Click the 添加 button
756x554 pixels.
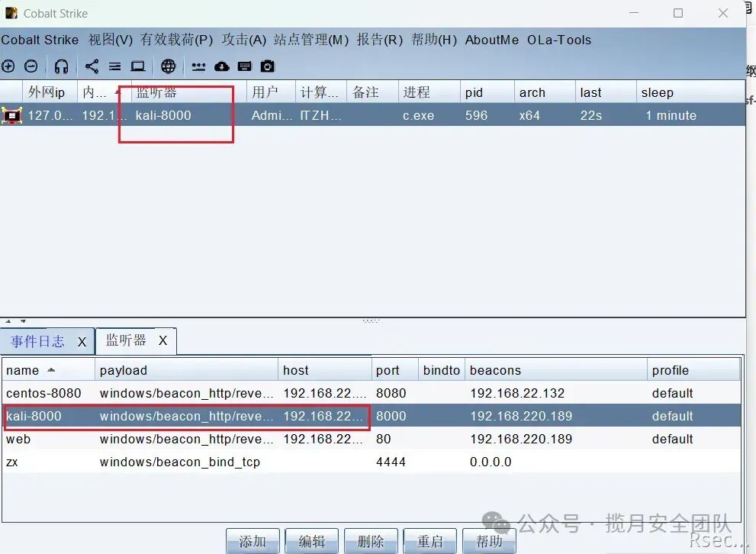coord(253,541)
